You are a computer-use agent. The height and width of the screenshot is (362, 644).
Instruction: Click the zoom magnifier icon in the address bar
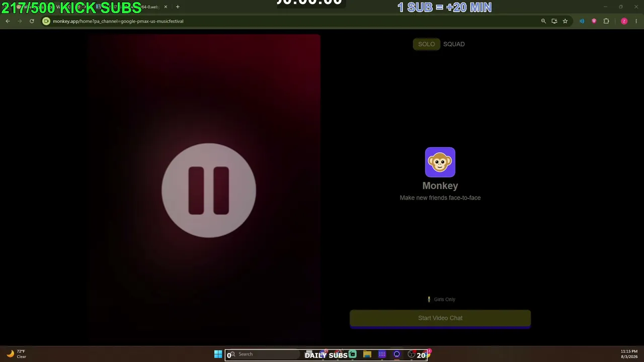[x=543, y=21]
